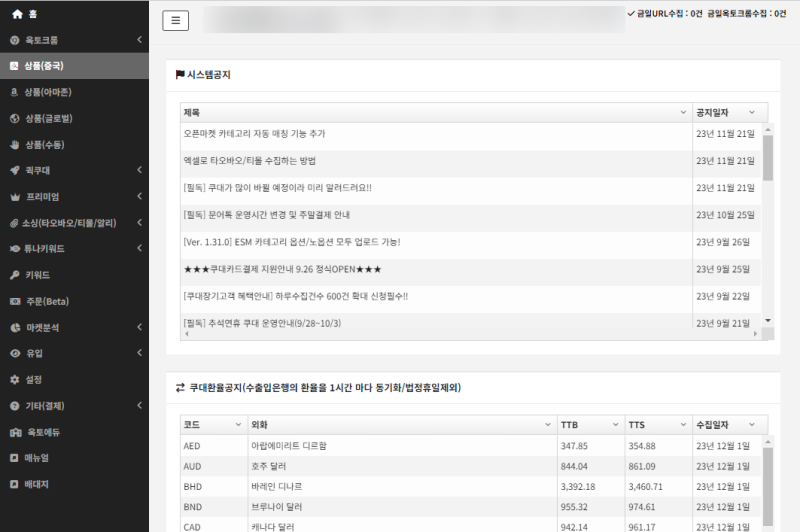Click the hand icon beside 상품(수동)

click(15, 144)
